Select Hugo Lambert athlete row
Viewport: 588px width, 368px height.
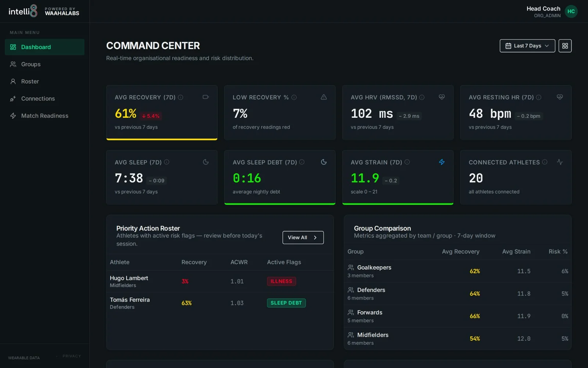point(220,282)
